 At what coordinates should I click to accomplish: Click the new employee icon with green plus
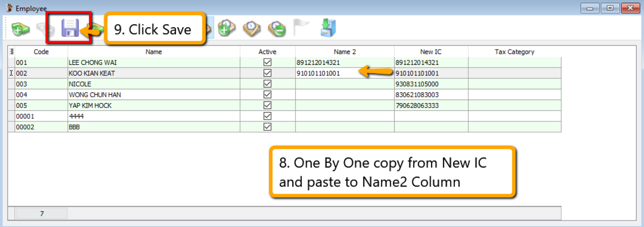tap(20, 29)
